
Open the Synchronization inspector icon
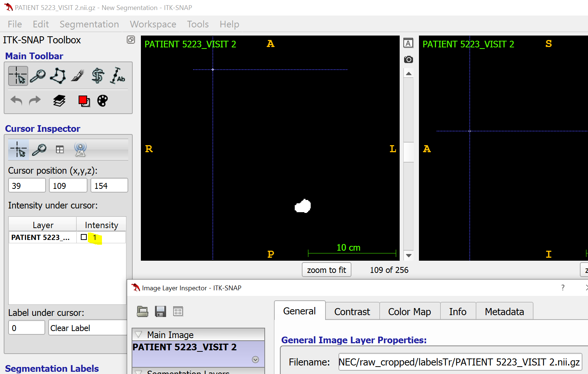click(x=80, y=150)
